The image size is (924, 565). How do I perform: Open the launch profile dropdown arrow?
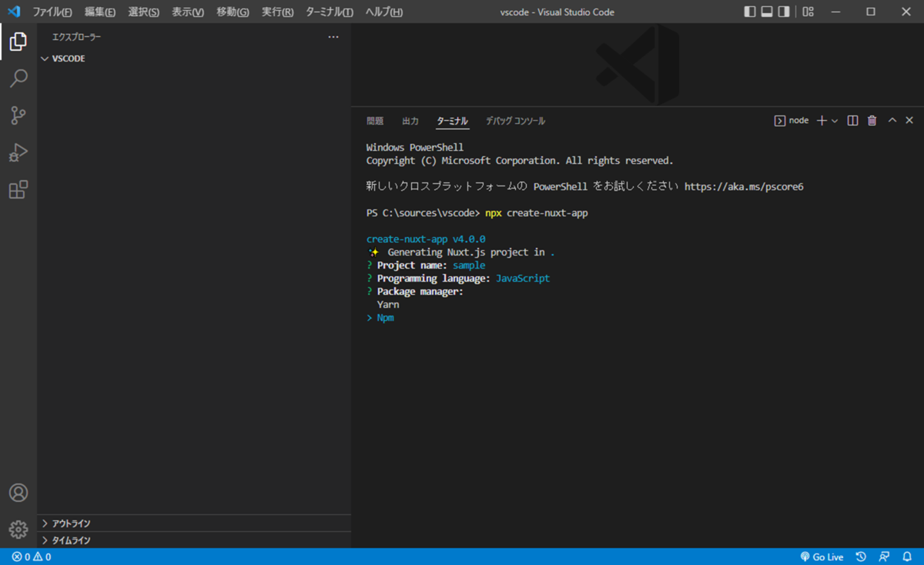tap(835, 121)
